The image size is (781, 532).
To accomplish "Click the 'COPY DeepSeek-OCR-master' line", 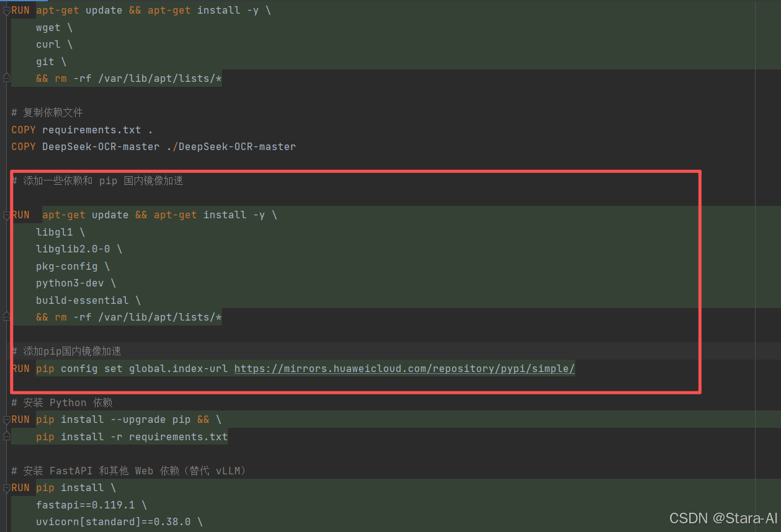I will tap(154, 147).
